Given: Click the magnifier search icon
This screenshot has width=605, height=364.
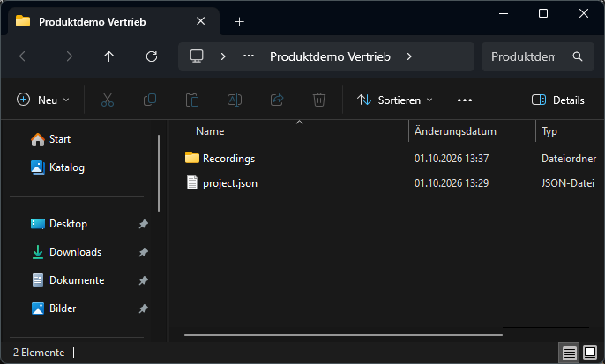Looking at the screenshot, I should (x=577, y=56).
